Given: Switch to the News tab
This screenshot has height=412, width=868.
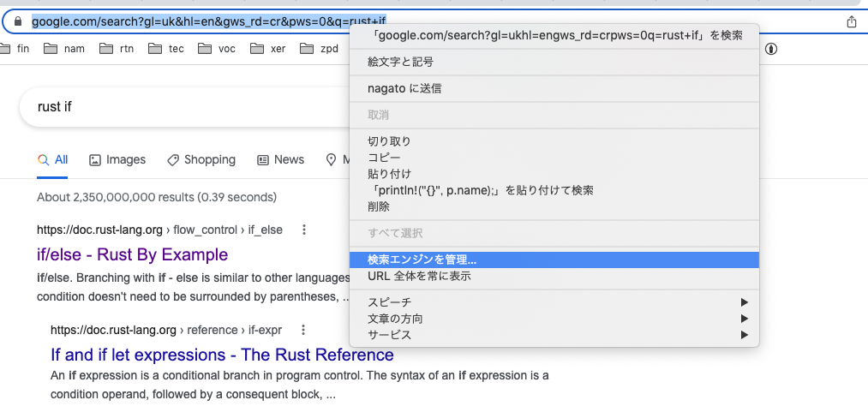Looking at the screenshot, I should point(281,160).
